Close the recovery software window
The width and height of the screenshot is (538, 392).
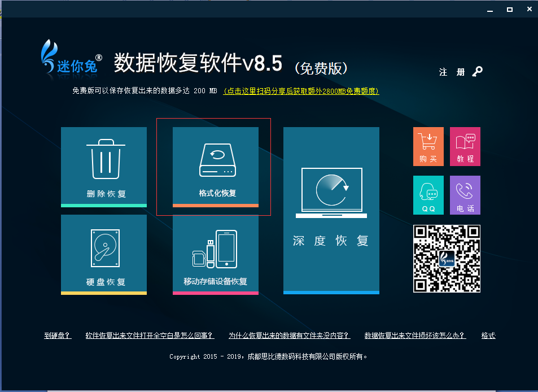(530, 9)
